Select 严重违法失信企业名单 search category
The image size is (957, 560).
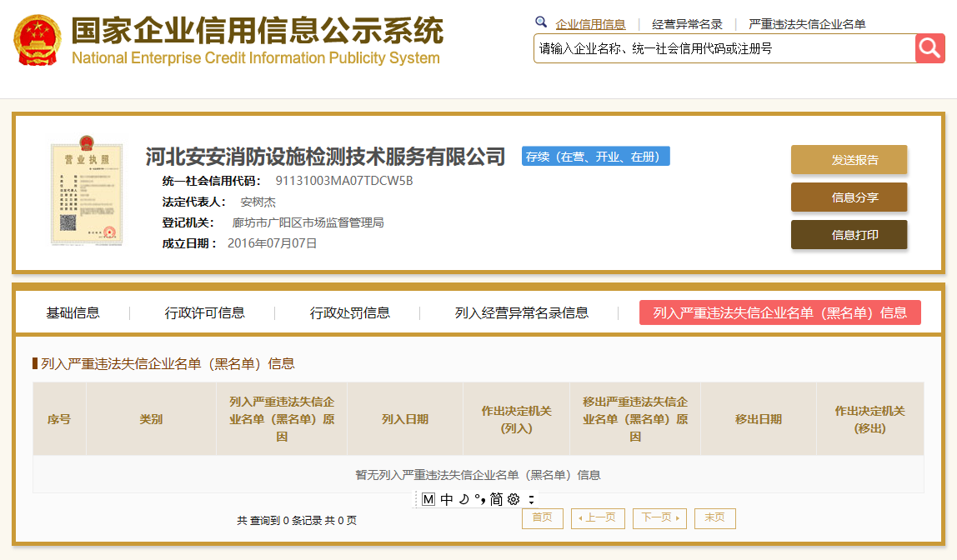tap(807, 24)
